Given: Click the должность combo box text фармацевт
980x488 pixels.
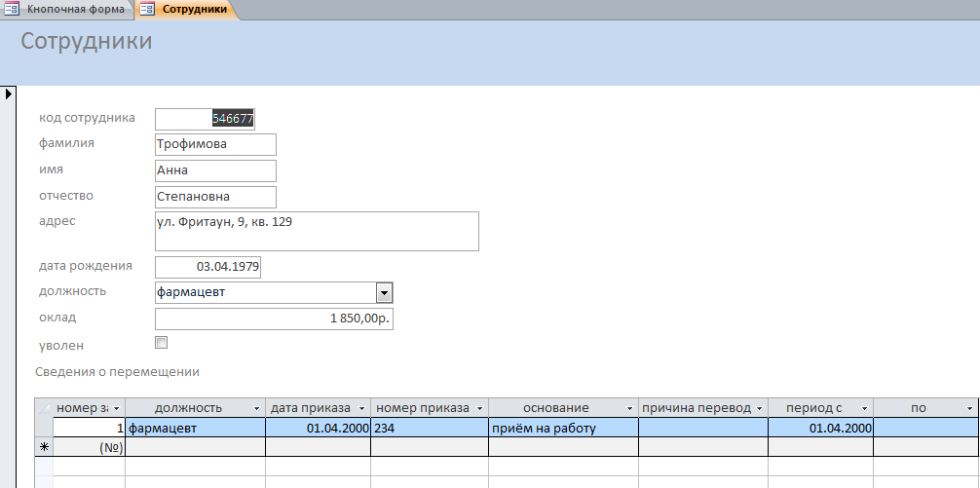Looking at the screenshot, I should pyautogui.click(x=191, y=292).
